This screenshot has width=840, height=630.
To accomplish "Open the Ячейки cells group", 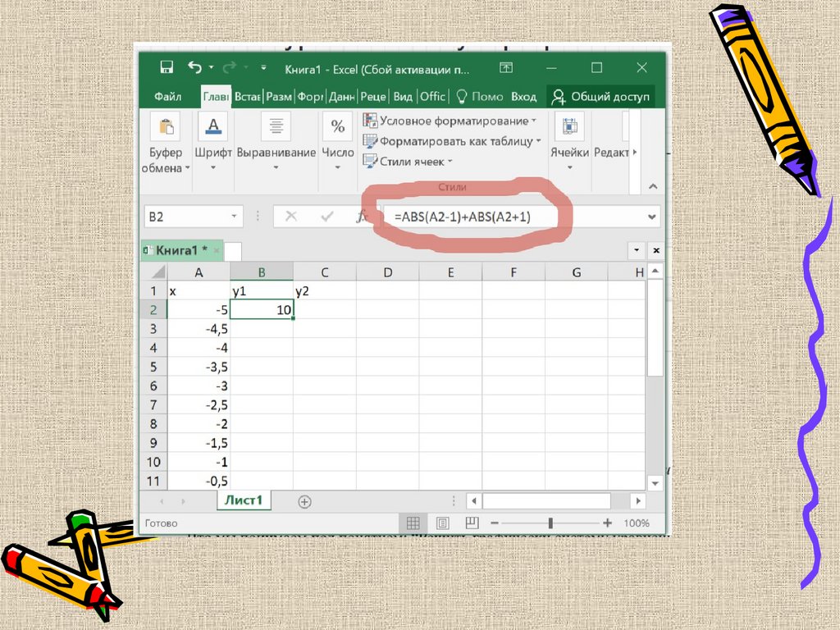I will (569, 143).
